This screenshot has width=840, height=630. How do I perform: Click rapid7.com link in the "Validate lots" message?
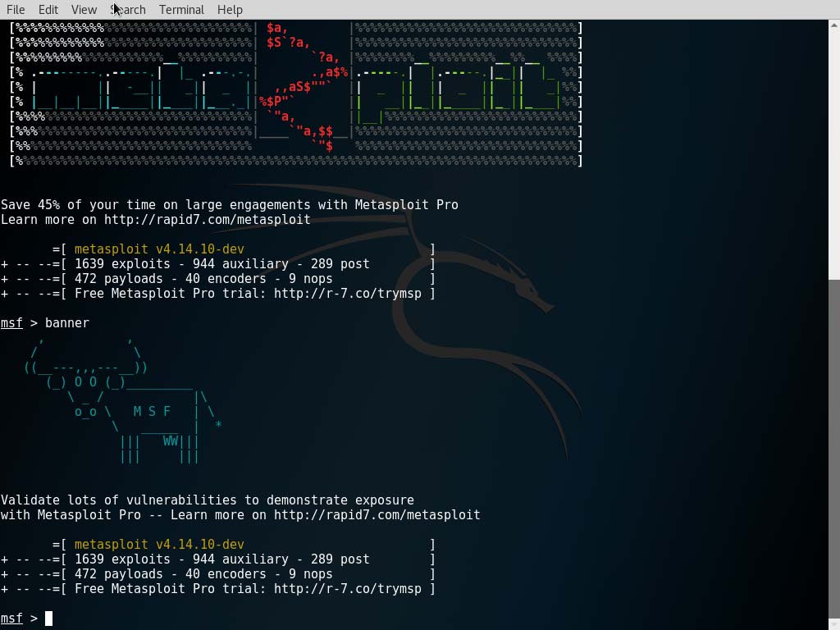(377, 515)
